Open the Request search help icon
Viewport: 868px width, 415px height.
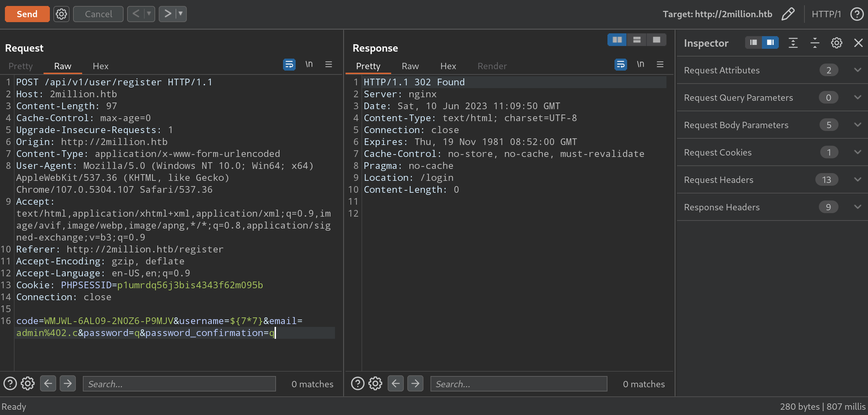point(10,383)
